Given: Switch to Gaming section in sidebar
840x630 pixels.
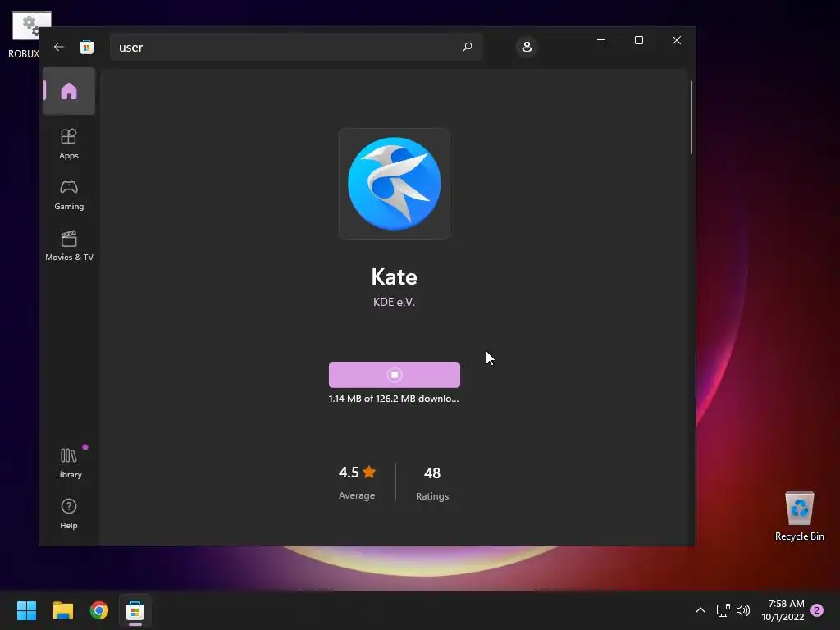Looking at the screenshot, I should tap(69, 194).
